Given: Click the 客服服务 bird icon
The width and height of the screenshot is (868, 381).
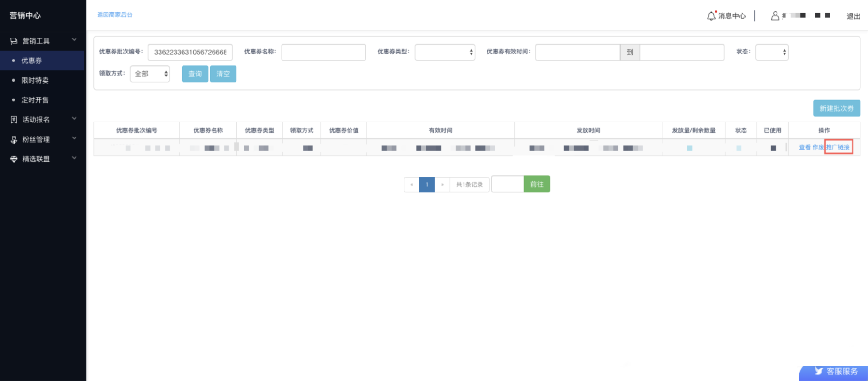Looking at the screenshot, I should [x=819, y=371].
